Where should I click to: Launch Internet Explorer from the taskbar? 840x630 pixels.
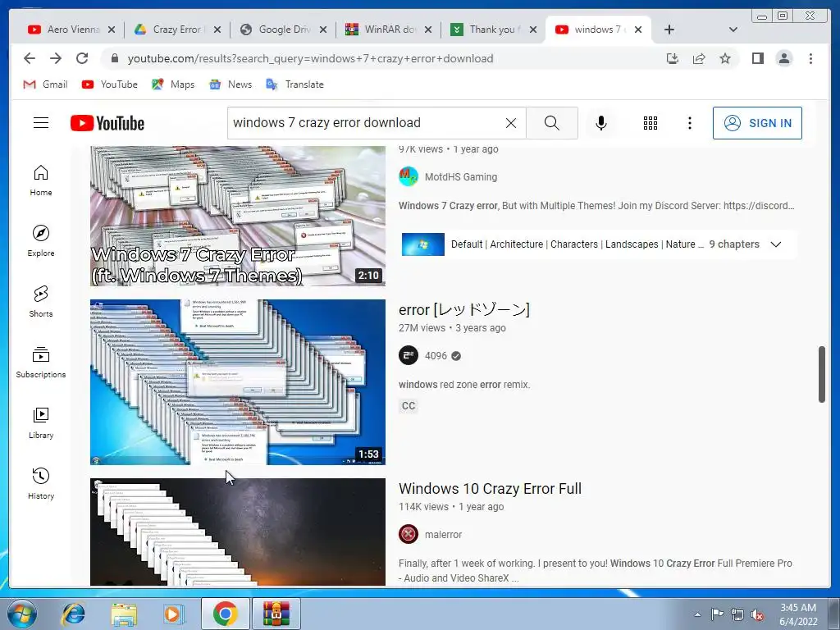click(x=73, y=614)
